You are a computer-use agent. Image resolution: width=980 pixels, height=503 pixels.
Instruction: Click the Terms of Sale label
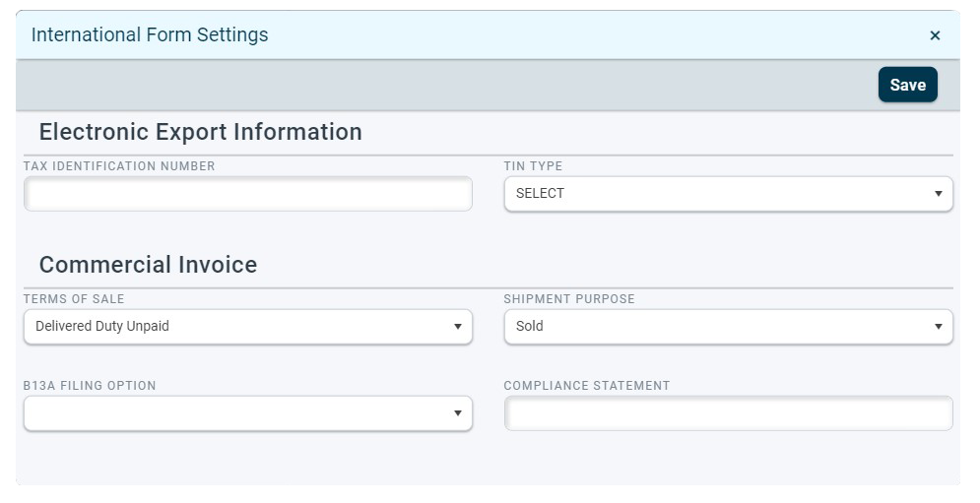coord(74,299)
